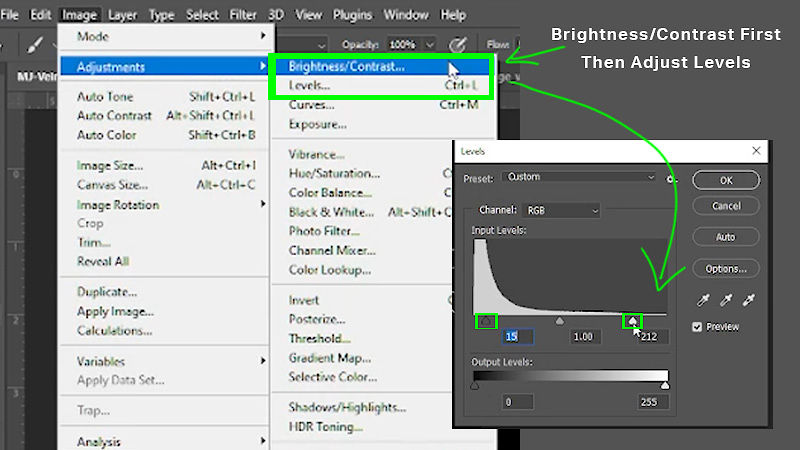Screen dimensions: 800x450
Task: Click the output levels white slider
Action: point(665,386)
